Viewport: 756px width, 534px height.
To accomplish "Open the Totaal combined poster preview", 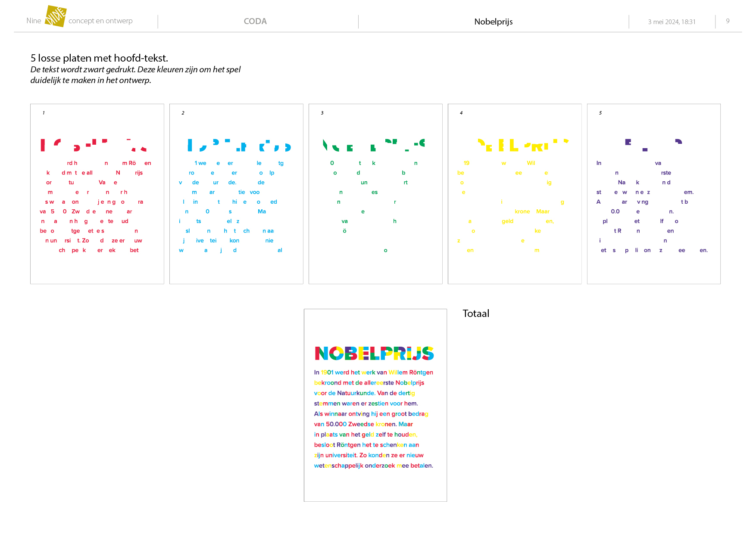I will (x=375, y=405).
